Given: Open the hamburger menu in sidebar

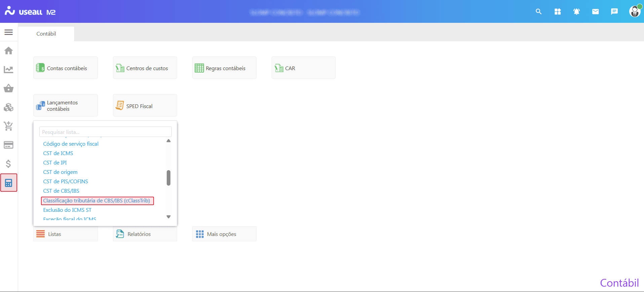Looking at the screenshot, I should pos(9,32).
